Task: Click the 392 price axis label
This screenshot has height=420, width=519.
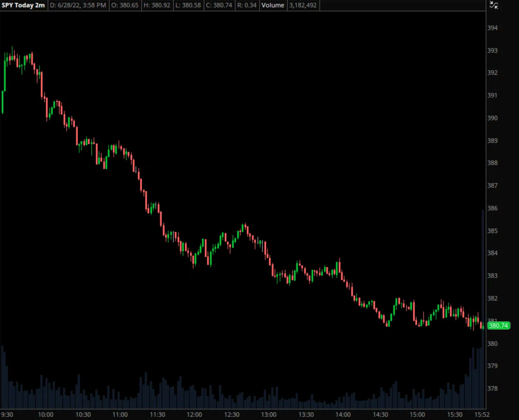Action: click(x=493, y=73)
